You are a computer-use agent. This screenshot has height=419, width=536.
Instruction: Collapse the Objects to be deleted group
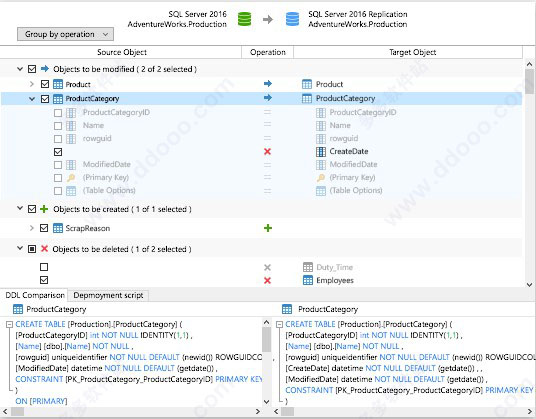[x=20, y=248]
